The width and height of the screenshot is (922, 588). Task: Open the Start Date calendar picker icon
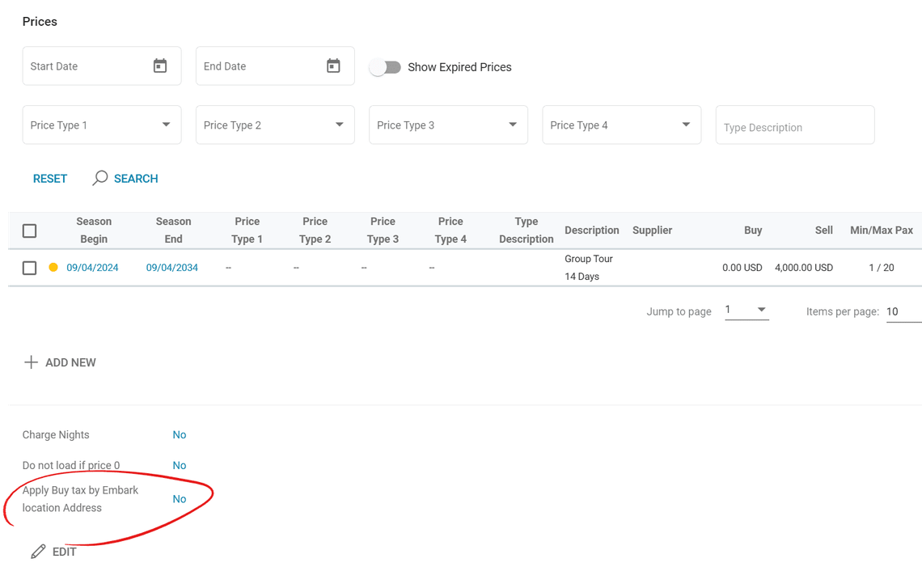[x=160, y=66]
